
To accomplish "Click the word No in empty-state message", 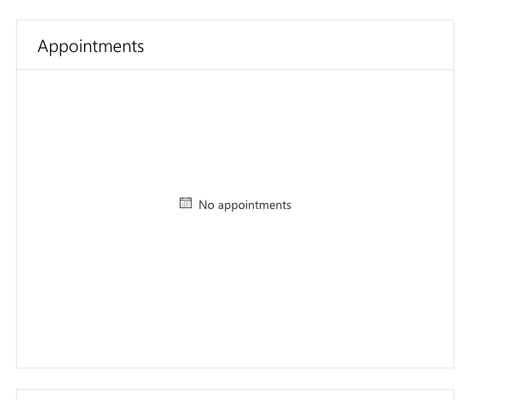I will [x=206, y=205].
